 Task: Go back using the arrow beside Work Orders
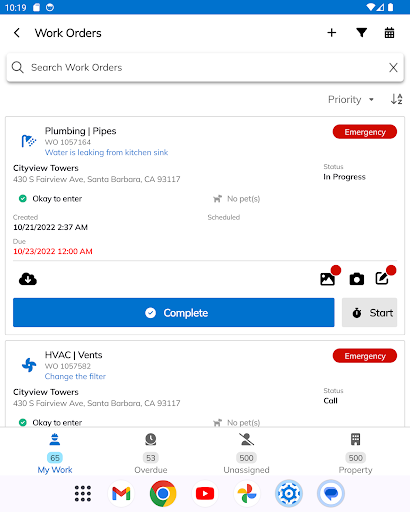pos(17,33)
